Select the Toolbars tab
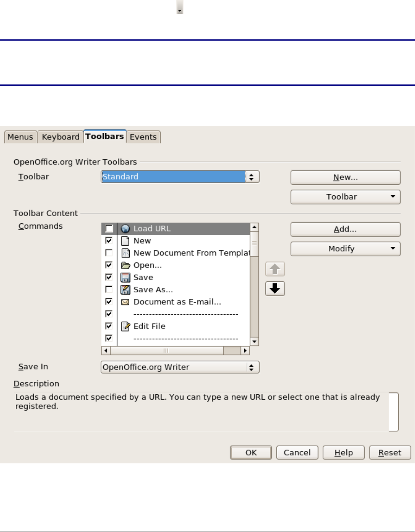The height and width of the screenshot is (532, 415). 105,136
